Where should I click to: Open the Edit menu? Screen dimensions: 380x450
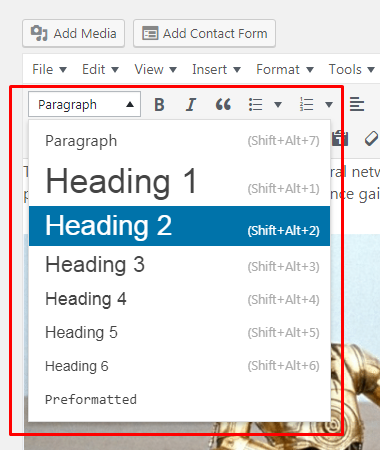point(100,69)
